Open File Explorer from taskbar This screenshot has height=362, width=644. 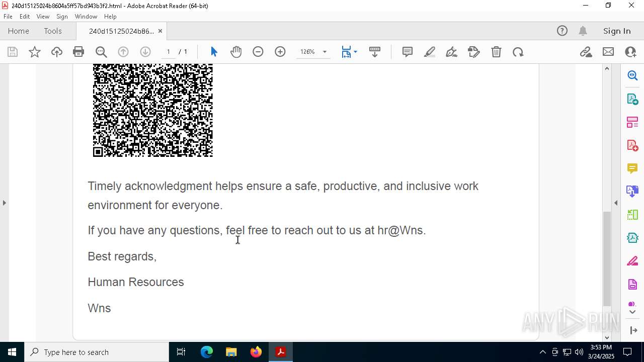231,352
